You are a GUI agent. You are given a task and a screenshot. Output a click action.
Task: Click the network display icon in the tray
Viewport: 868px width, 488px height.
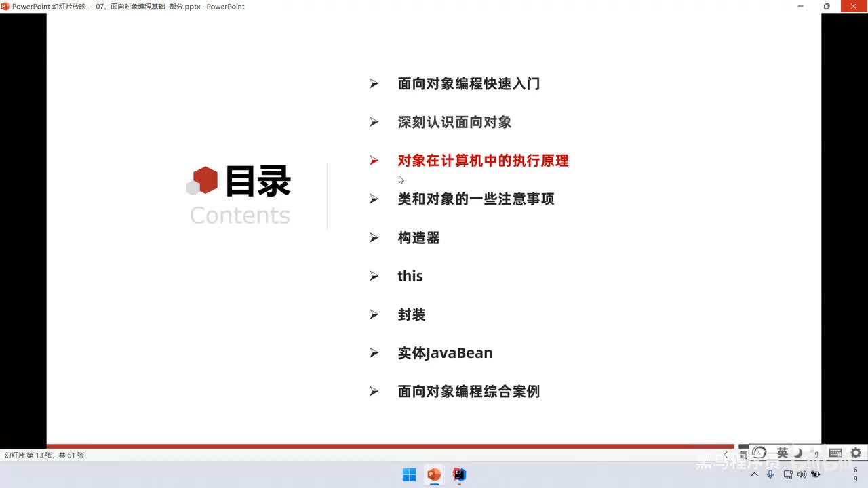click(788, 474)
